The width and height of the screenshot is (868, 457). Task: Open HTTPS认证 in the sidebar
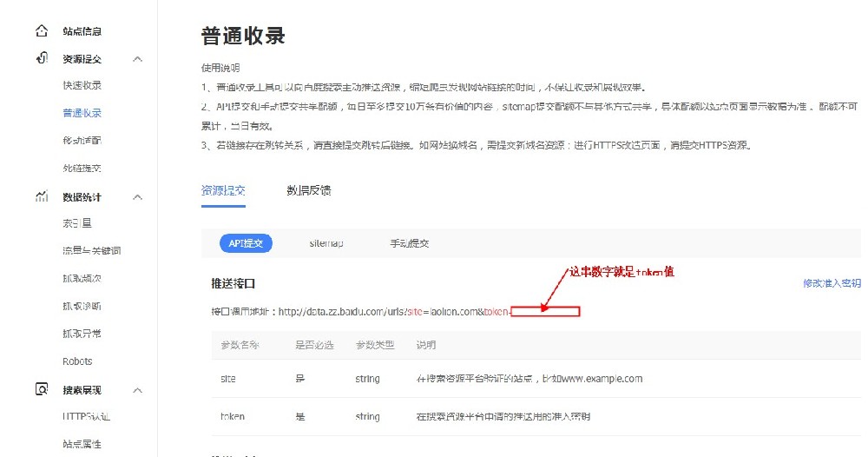coord(86,416)
